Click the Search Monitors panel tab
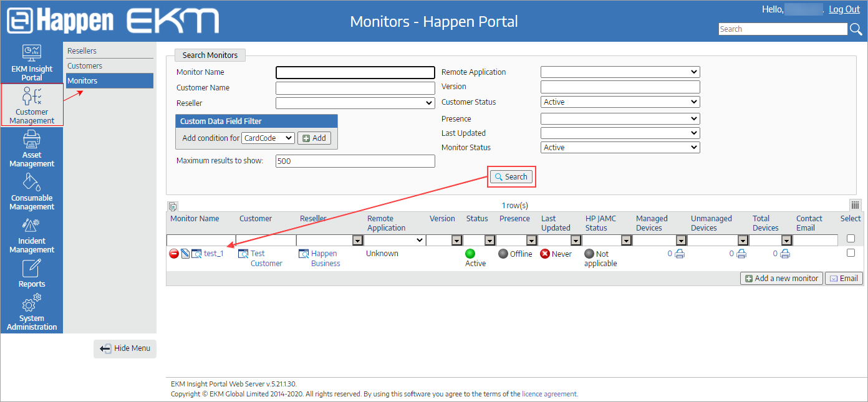The image size is (868, 402). [x=210, y=55]
